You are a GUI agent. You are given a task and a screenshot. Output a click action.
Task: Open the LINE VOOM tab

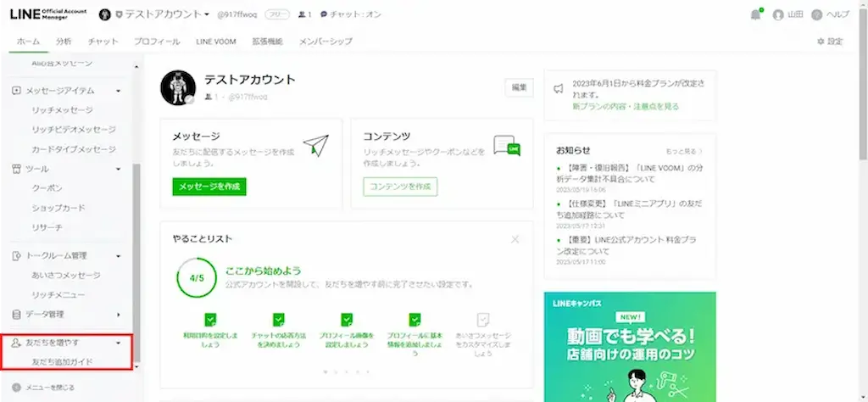(x=216, y=42)
